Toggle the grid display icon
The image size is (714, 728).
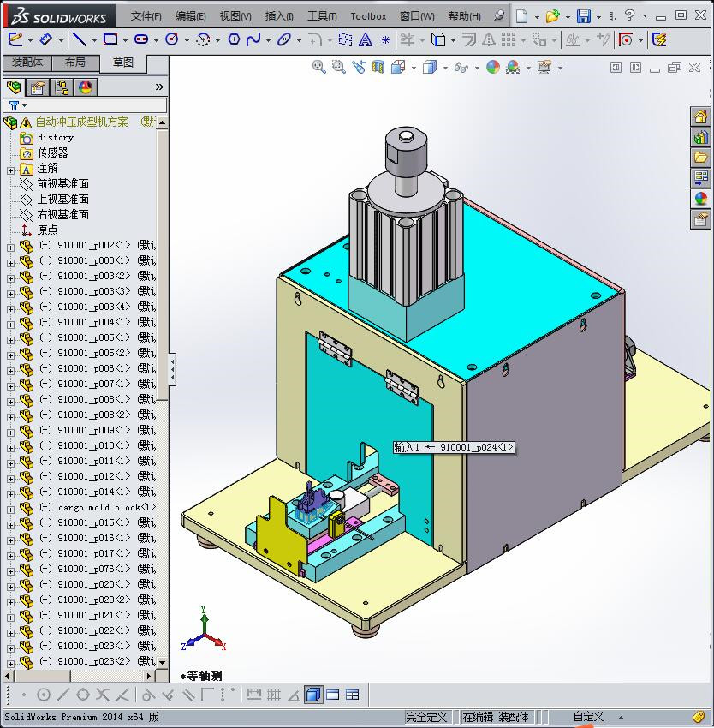[274, 695]
